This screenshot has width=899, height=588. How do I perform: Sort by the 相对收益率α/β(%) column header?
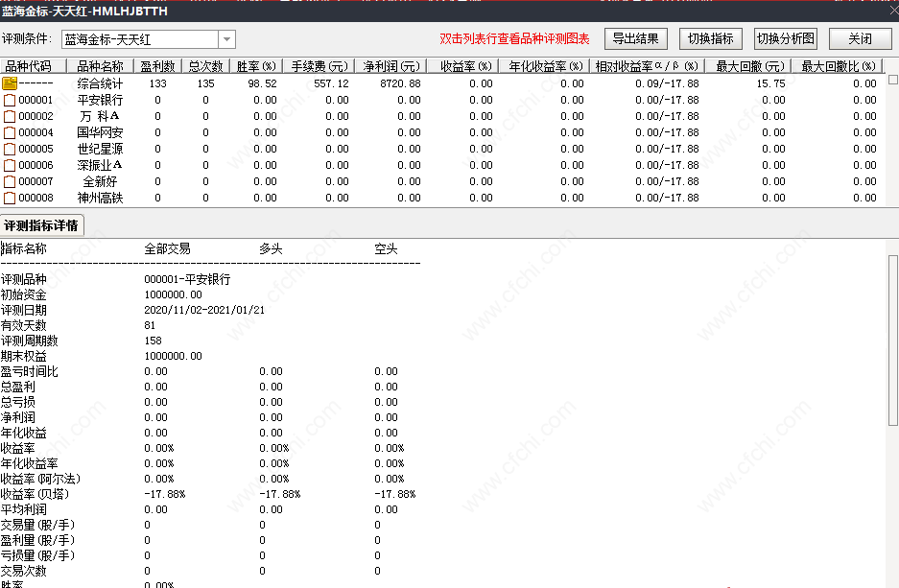649,66
